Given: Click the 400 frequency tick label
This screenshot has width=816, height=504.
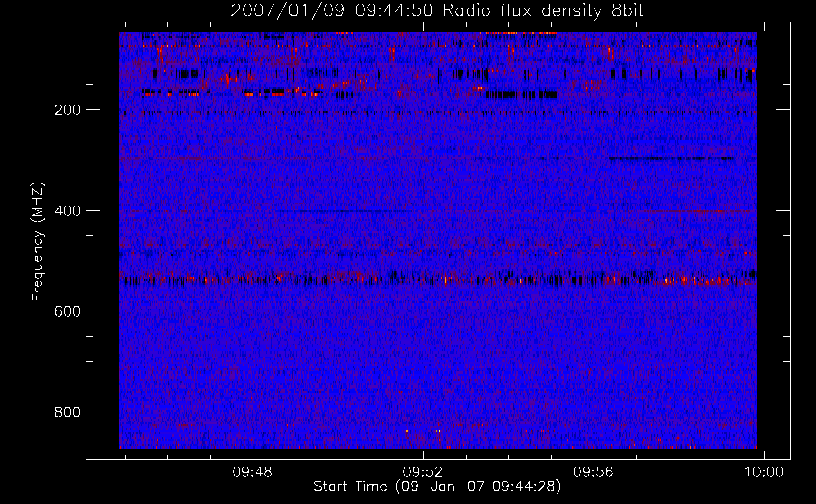Looking at the screenshot, I should (68, 211).
